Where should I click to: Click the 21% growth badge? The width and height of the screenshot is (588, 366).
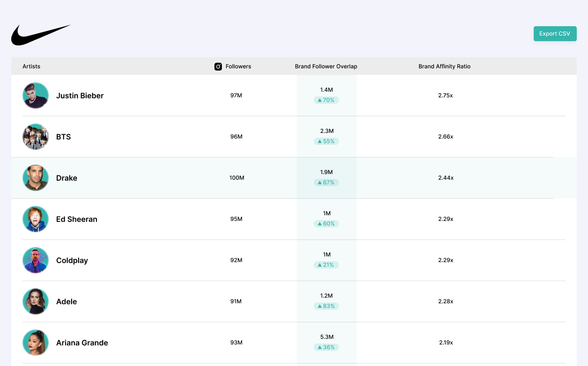coord(326,265)
